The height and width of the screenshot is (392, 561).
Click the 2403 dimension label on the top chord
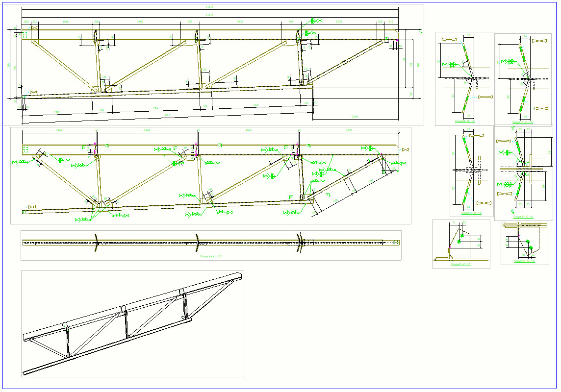140,21
